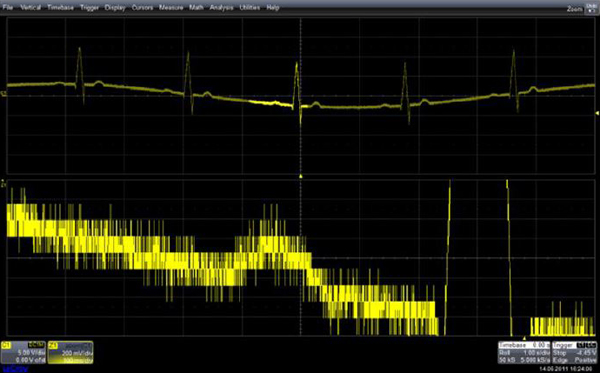The height and width of the screenshot is (373, 600).
Task: Click the LeCroy logo link at bottom-left
Action: [x=14, y=369]
